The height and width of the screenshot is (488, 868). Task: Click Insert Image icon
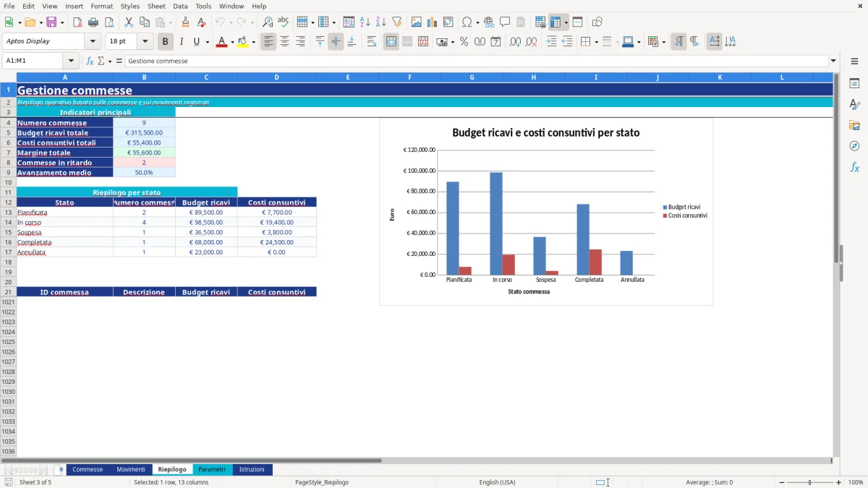(x=417, y=22)
